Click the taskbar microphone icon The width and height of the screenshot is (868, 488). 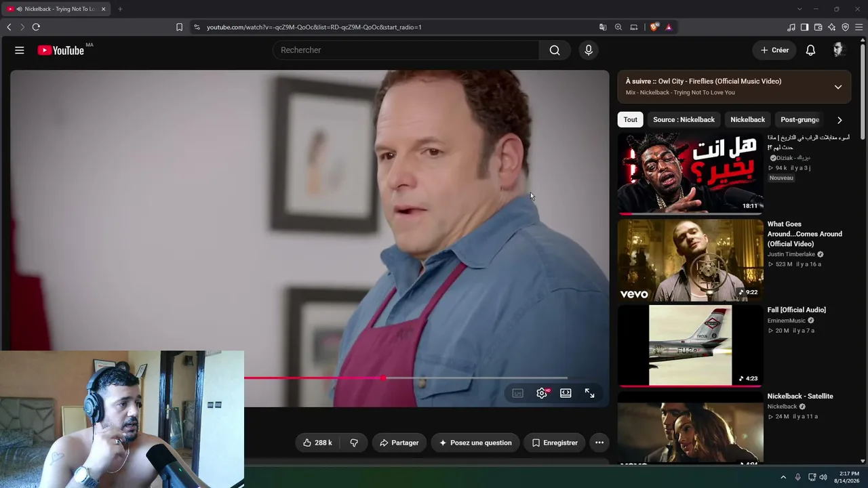797,477
